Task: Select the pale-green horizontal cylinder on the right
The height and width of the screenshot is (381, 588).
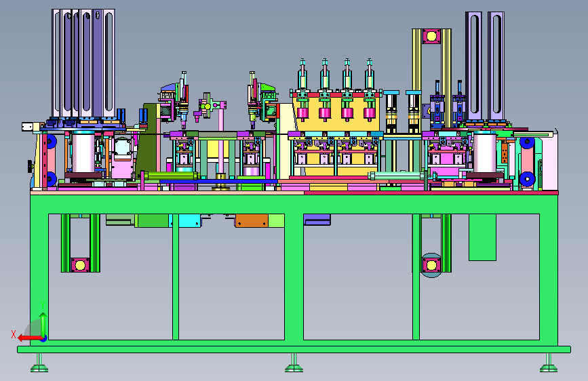Action: point(397,176)
